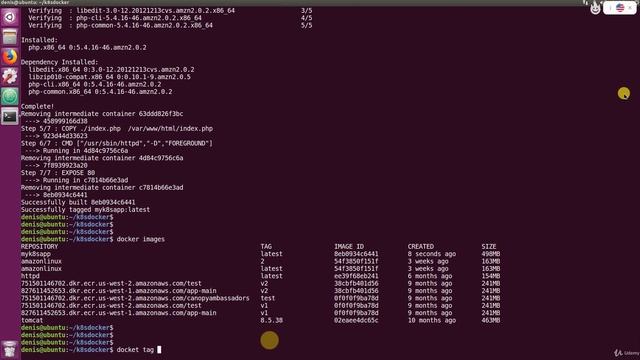
Task: Click the 'libzip010-compat.x86_64' dependency line
Action: point(109,77)
